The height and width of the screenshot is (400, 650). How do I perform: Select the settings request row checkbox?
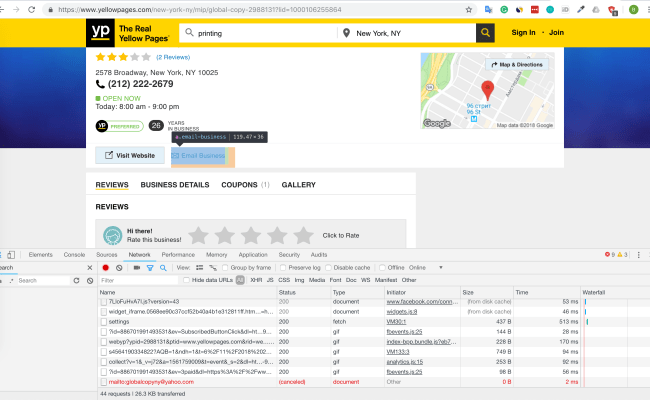coord(104,322)
